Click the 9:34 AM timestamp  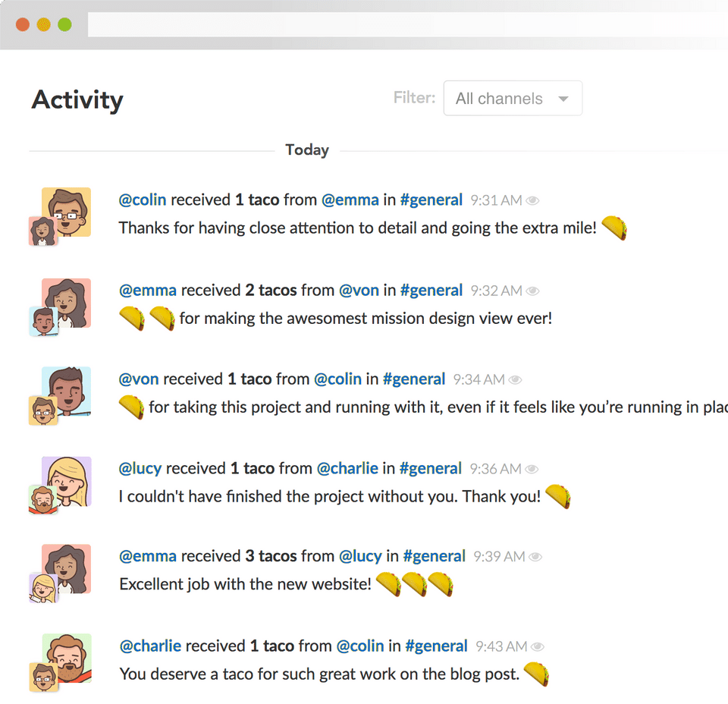(479, 379)
